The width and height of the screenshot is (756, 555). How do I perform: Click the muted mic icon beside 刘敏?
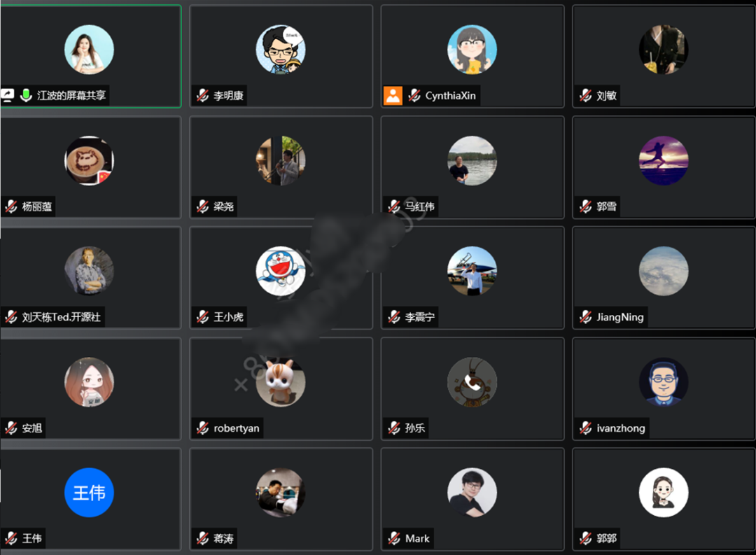[x=586, y=95]
